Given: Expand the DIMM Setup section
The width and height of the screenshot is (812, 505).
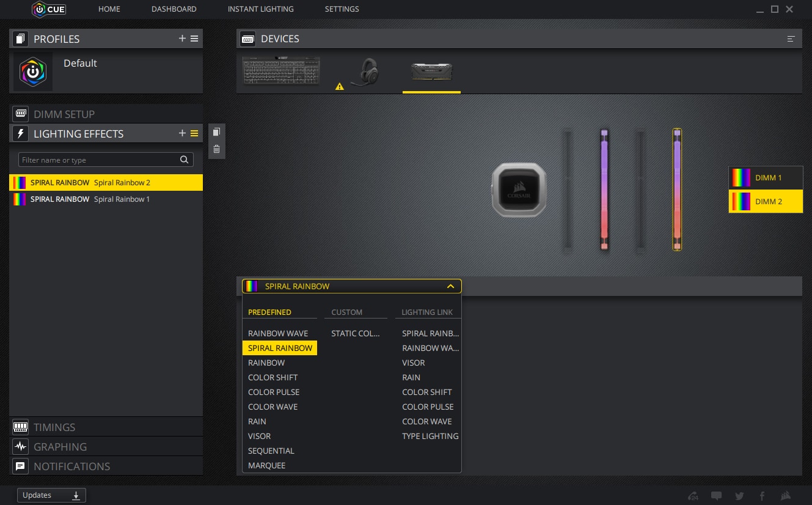Looking at the screenshot, I should click(64, 114).
